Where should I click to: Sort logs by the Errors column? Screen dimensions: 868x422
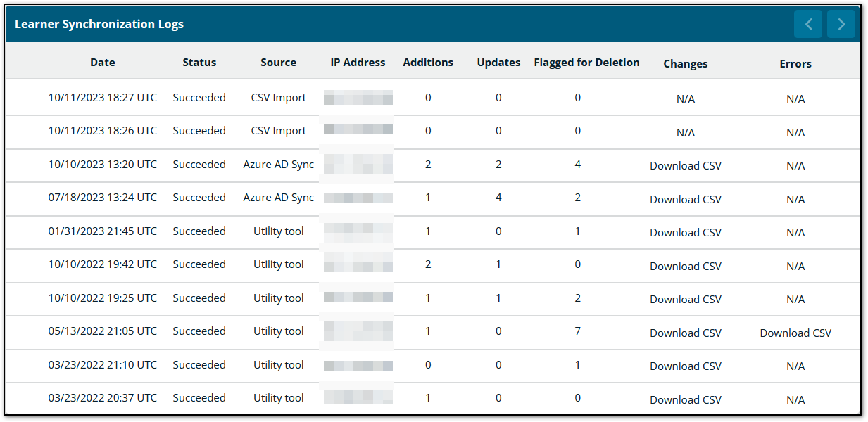[x=795, y=63]
